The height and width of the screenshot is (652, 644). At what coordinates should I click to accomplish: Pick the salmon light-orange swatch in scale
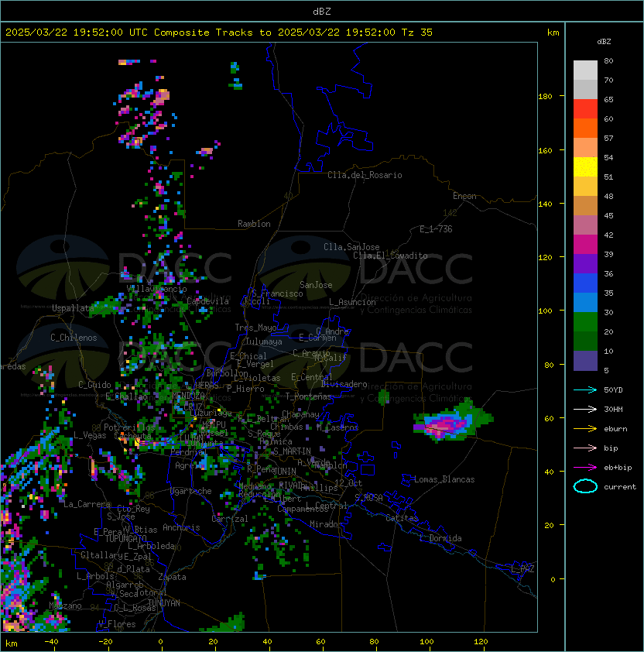tap(585, 148)
